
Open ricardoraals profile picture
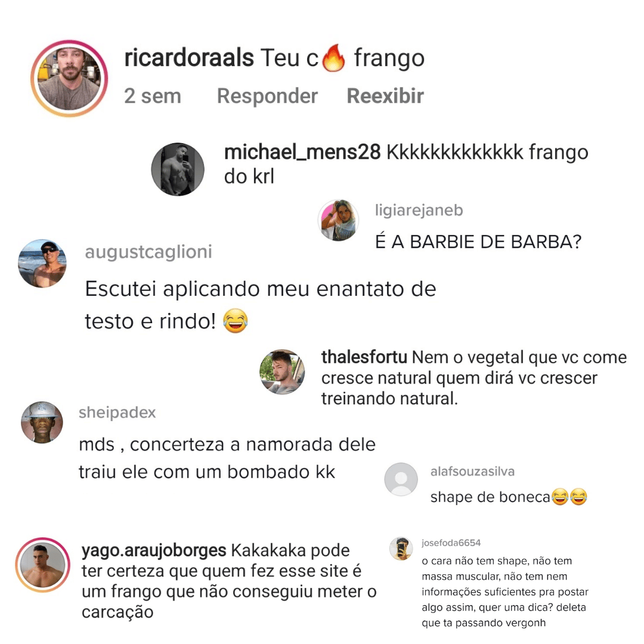pos(69,79)
